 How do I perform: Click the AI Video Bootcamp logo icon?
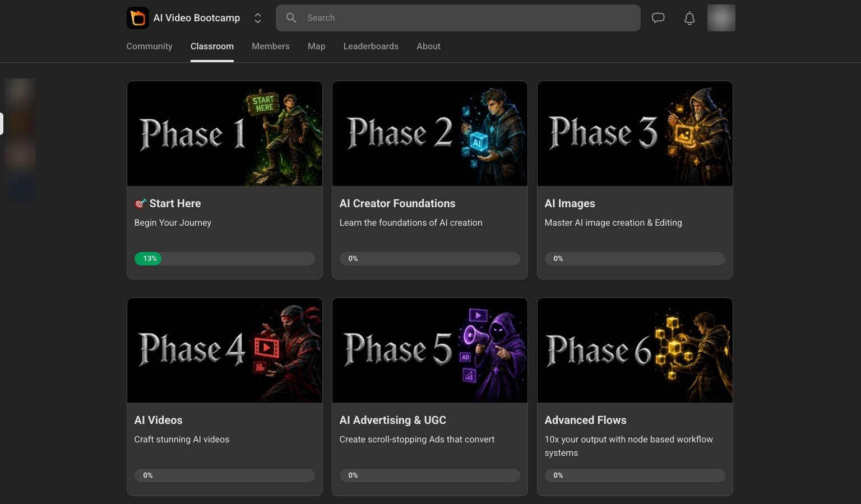point(137,18)
